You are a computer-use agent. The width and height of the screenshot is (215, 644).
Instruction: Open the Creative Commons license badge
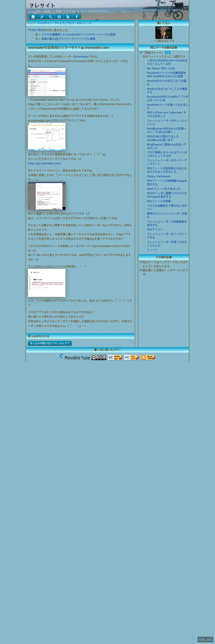point(99,357)
